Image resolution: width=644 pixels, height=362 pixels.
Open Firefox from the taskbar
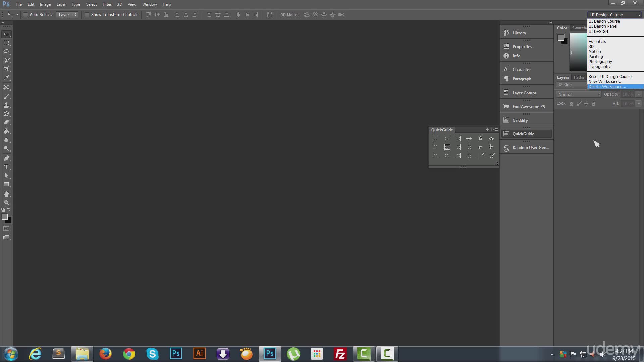coord(106,354)
